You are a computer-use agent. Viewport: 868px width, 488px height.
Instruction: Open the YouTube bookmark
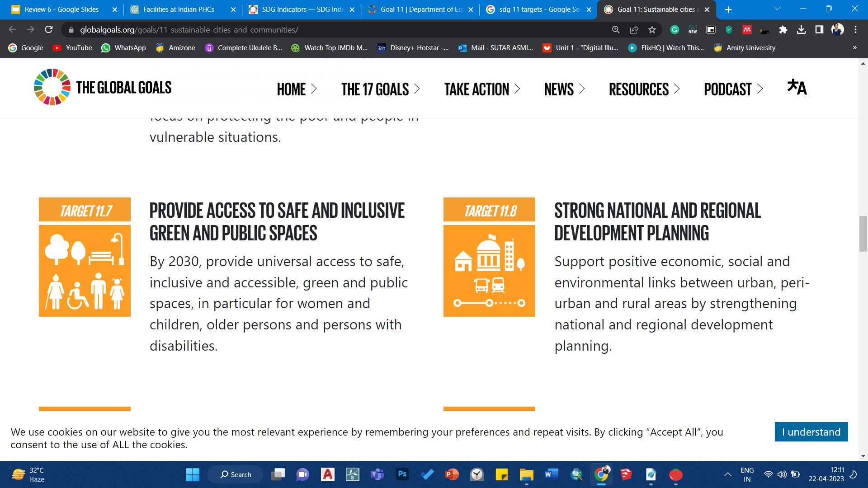tap(72, 47)
